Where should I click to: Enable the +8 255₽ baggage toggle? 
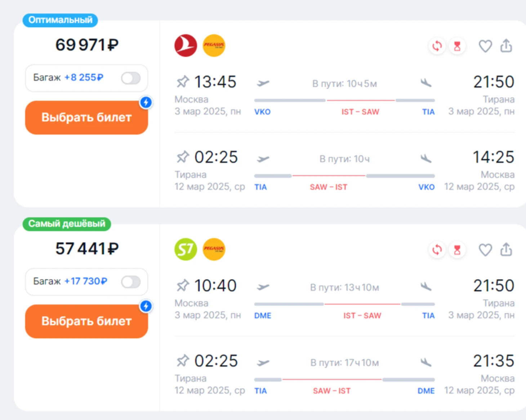(130, 78)
